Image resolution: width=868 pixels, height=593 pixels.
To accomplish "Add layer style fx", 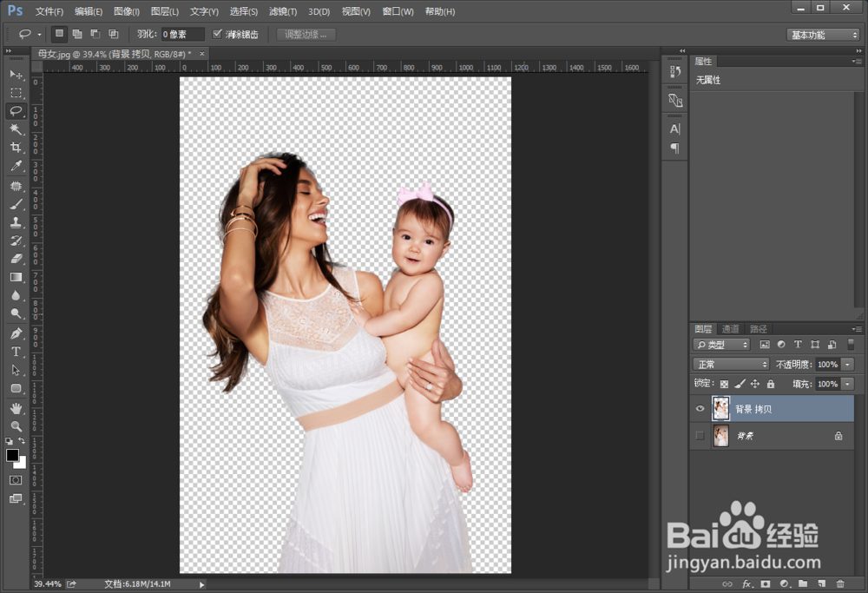I will point(746,583).
